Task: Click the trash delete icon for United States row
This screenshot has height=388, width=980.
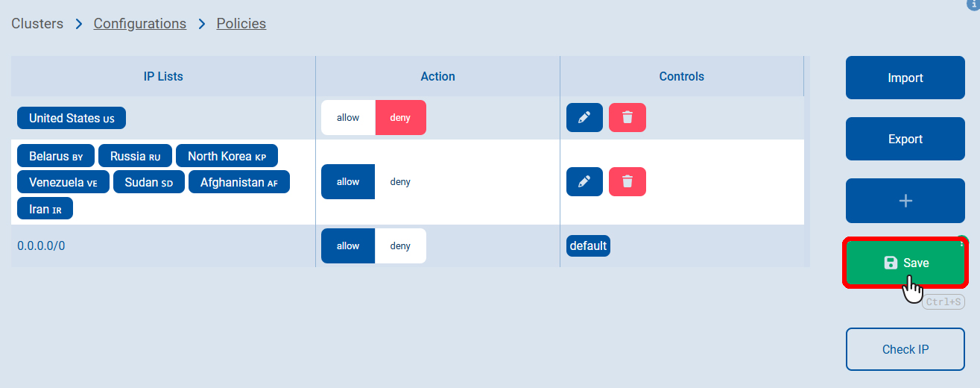Action: click(x=627, y=117)
